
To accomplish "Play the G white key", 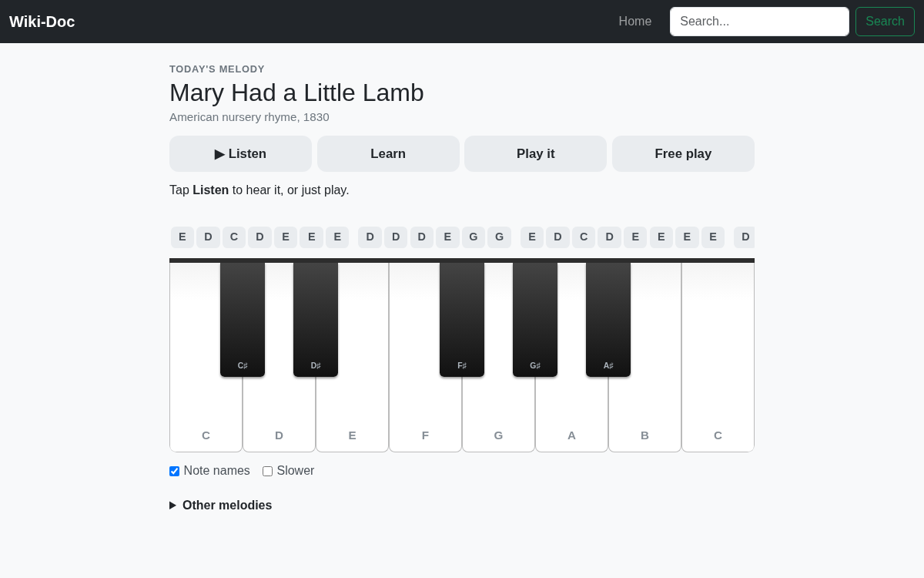I will pos(498,416).
